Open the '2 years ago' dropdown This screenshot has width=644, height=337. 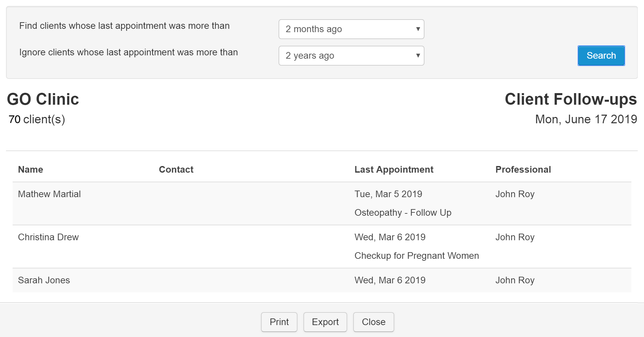coord(351,56)
